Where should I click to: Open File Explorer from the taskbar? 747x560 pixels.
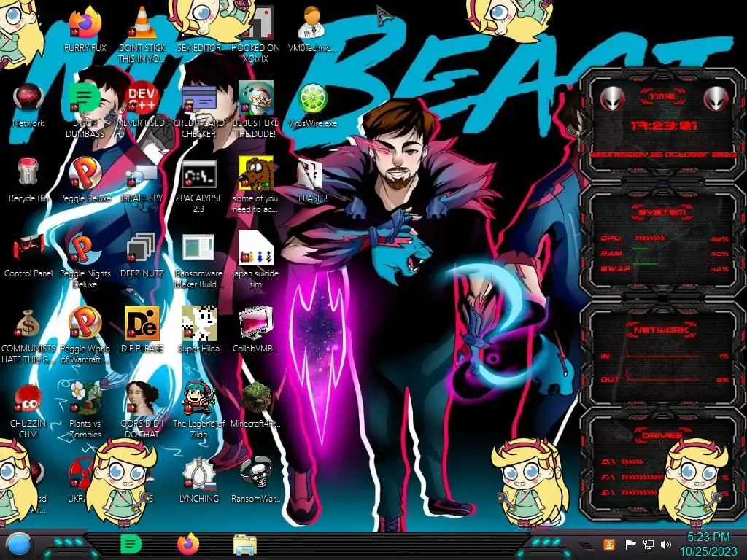[245, 545]
